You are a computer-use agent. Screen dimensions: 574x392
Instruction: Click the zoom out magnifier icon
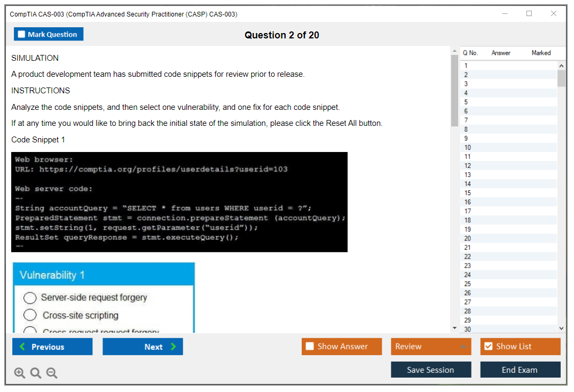52,373
